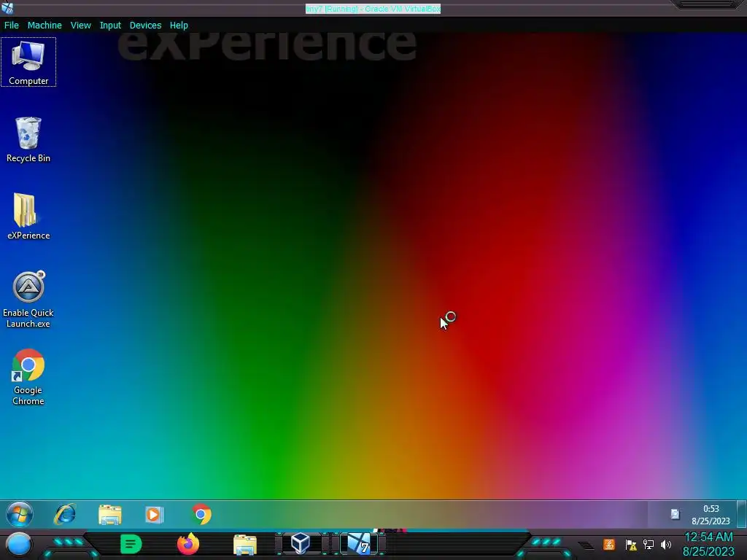
Task: Launch Firefox from host taskbar
Action: [188, 544]
